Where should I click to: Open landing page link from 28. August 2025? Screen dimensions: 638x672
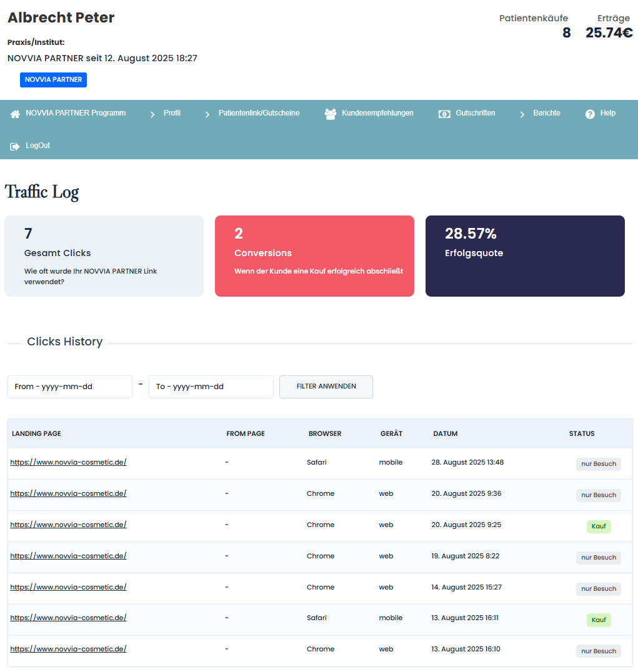[69, 462]
